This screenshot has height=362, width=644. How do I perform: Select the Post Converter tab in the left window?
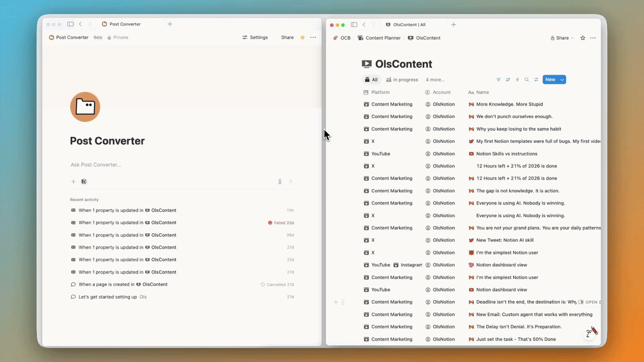tap(121, 24)
